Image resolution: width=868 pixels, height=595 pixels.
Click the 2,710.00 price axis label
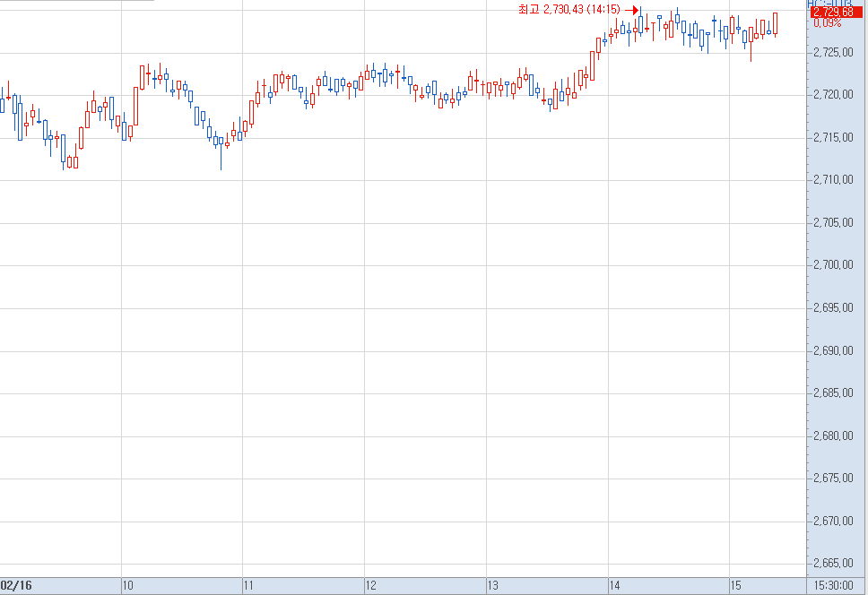click(x=833, y=180)
